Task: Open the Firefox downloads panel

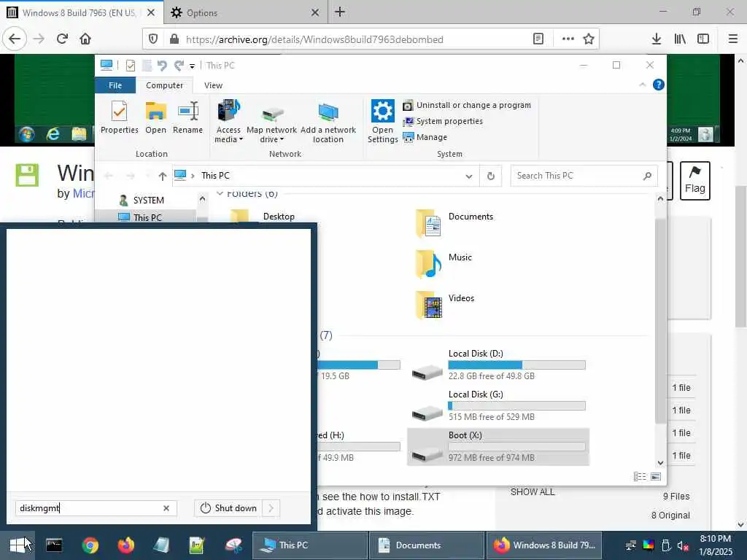Action: pos(657,39)
